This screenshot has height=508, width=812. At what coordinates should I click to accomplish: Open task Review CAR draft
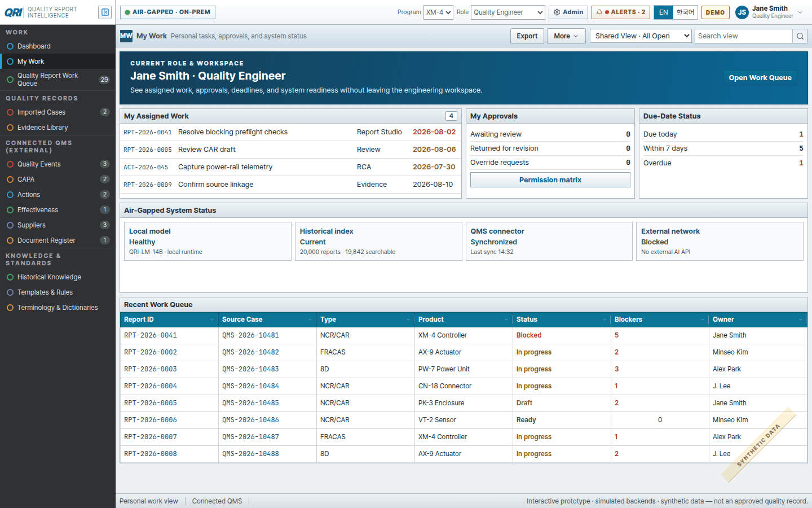click(290, 150)
